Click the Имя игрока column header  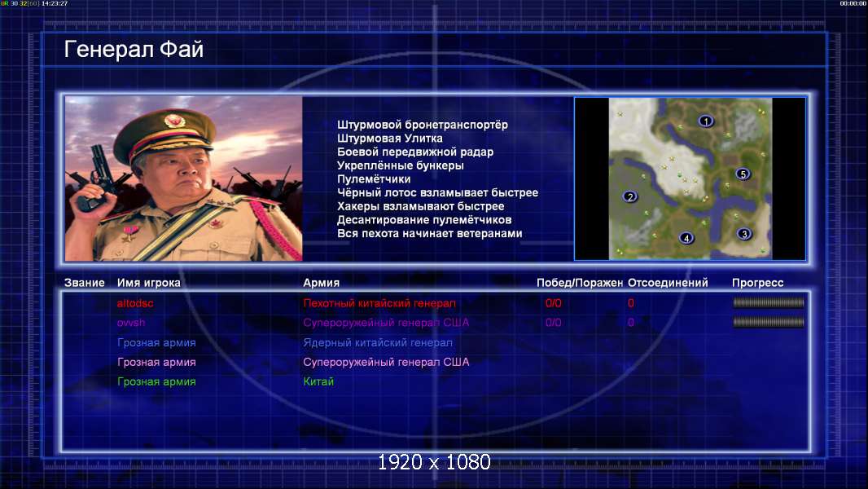[x=148, y=283]
